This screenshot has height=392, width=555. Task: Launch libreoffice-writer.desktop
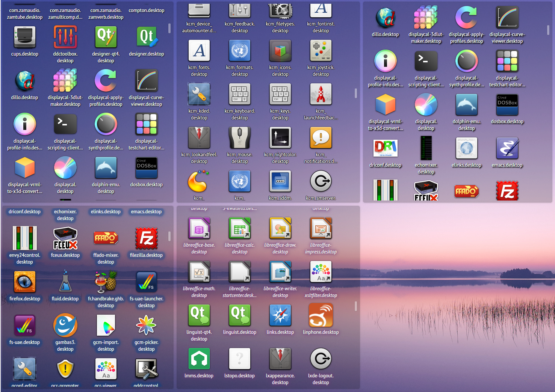click(x=280, y=272)
